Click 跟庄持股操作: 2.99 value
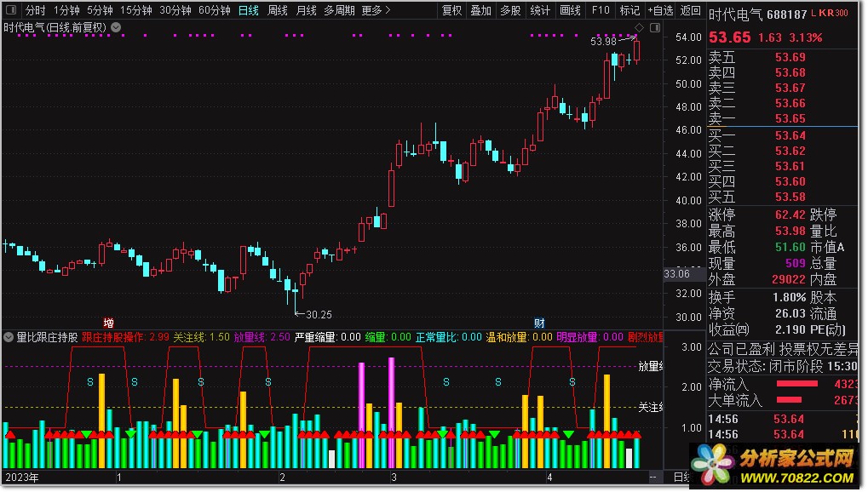Screen dimensions: 868x492 tap(126, 336)
